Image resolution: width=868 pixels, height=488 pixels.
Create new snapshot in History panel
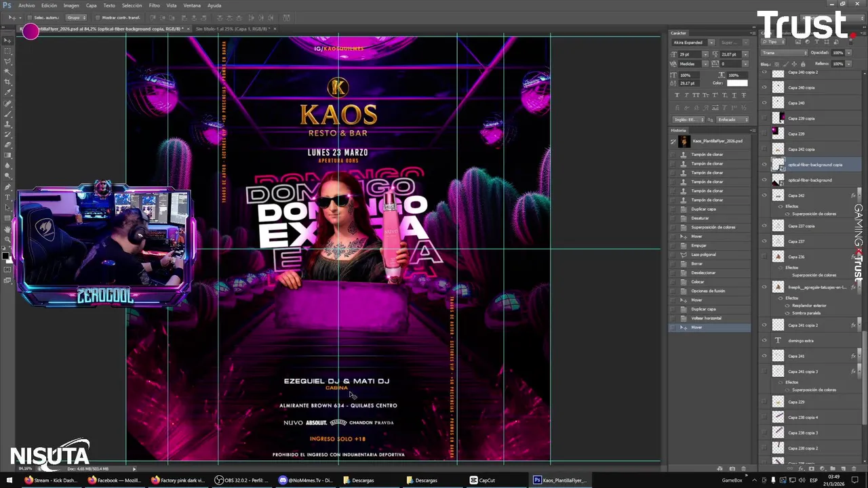[x=732, y=468]
